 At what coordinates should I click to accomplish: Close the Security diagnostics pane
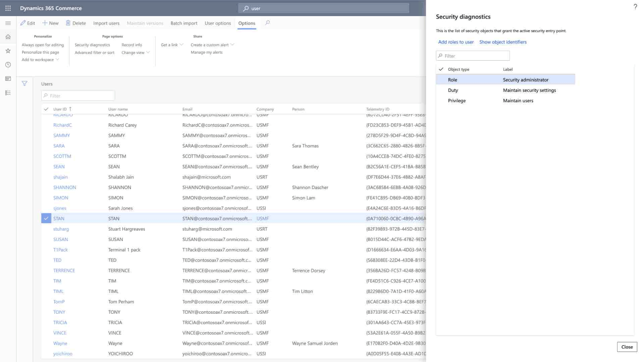click(x=627, y=347)
